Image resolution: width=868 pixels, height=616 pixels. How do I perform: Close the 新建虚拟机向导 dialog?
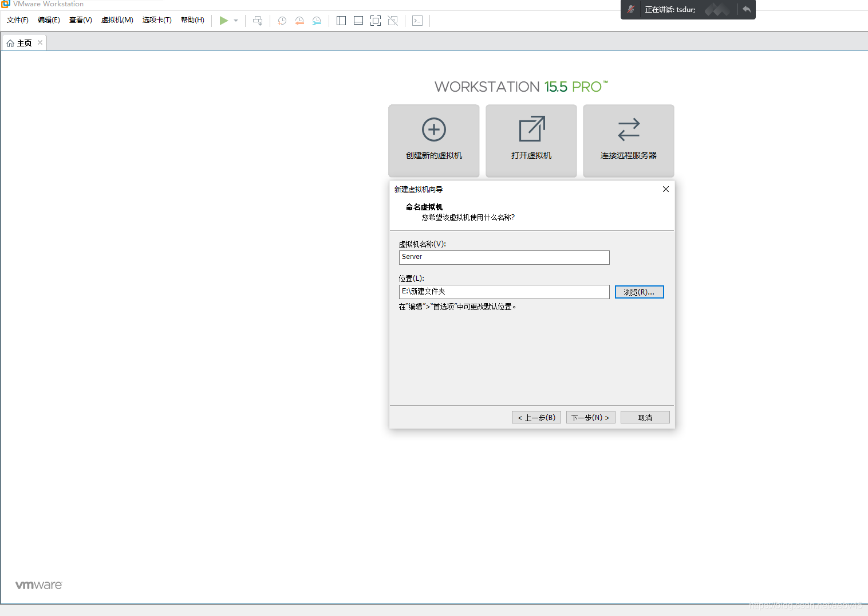click(666, 189)
